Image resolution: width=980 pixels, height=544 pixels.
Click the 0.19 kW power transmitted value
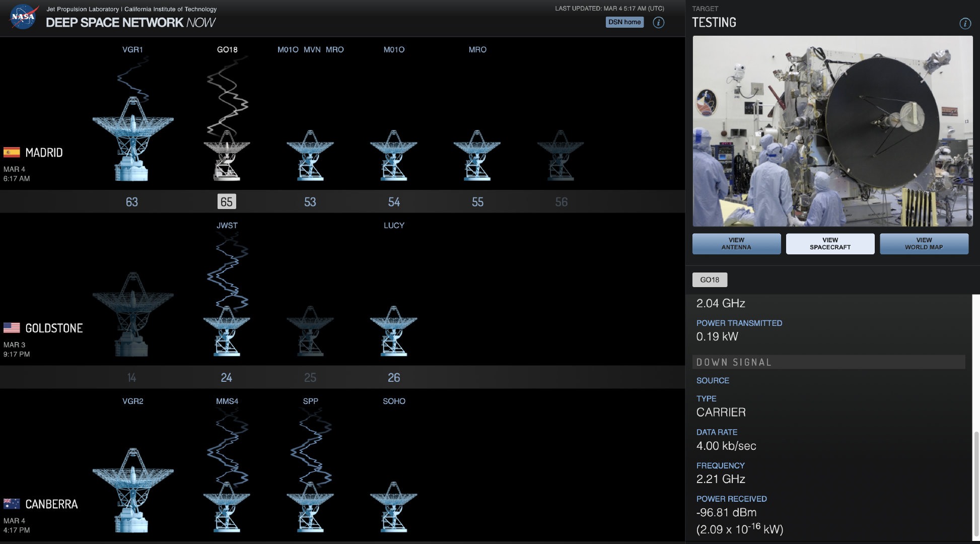717,336
